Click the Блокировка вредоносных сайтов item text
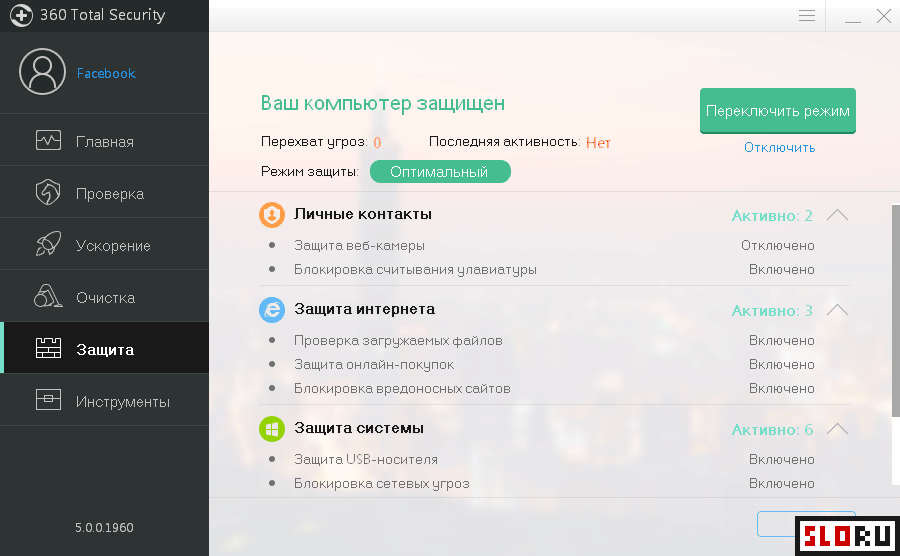 402,389
